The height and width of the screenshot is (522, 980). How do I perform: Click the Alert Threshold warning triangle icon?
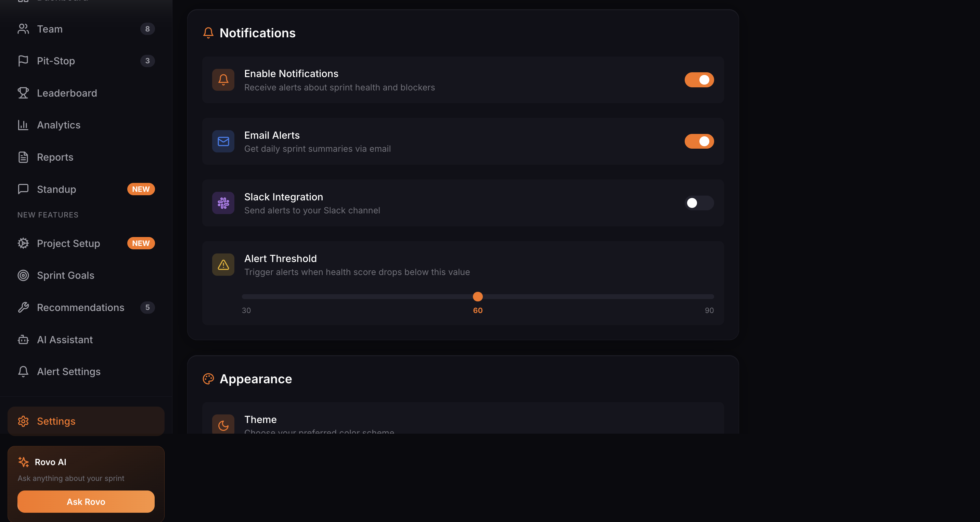tap(223, 265)
